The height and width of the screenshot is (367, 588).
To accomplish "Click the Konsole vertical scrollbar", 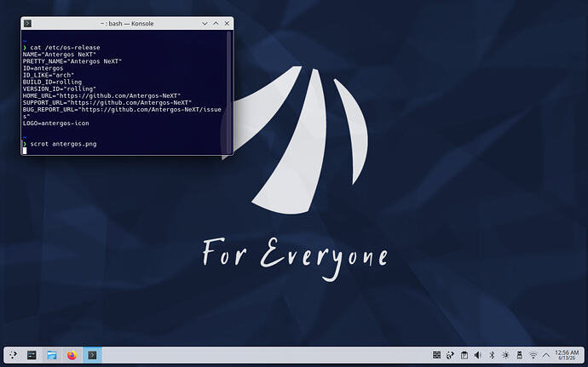I will (229, 92).
